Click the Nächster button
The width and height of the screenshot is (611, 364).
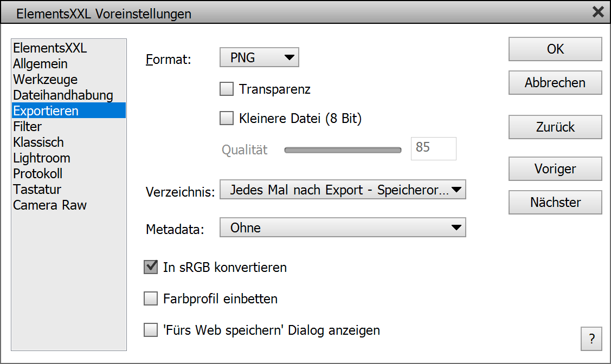pos(555,203)
